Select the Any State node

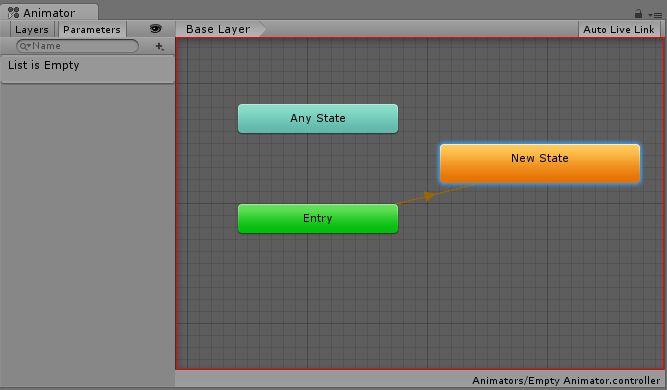click(x=318, y=119)
